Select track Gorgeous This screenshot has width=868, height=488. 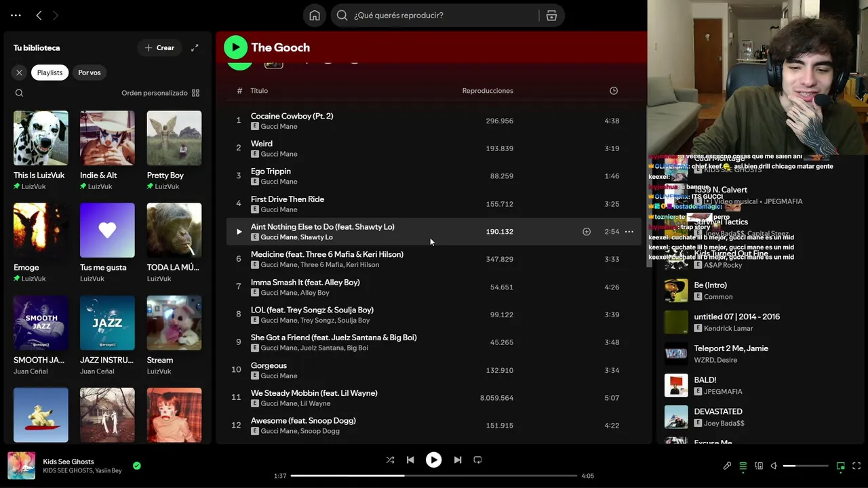pos(433,370)
